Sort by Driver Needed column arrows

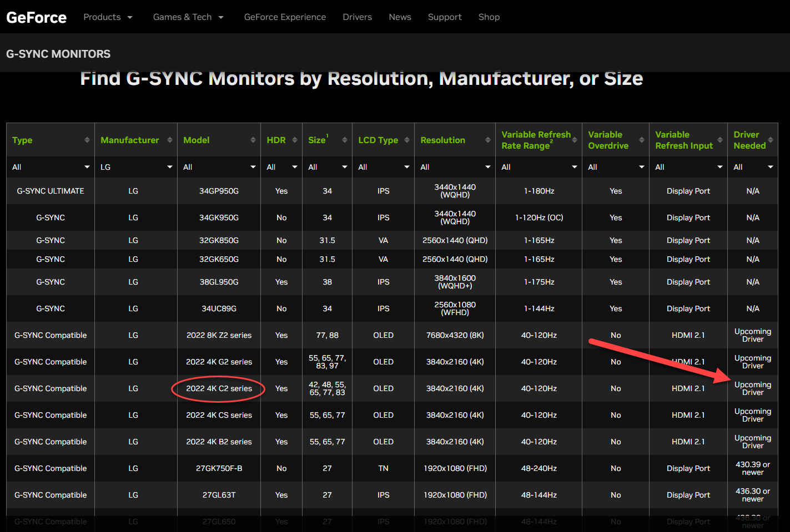point(771,140)
